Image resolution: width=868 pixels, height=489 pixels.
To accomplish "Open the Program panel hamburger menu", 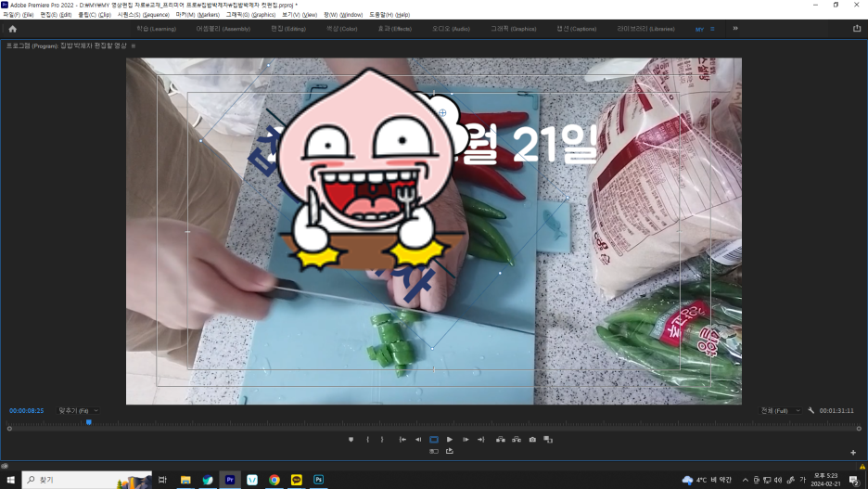I will [x=134, y=46].
